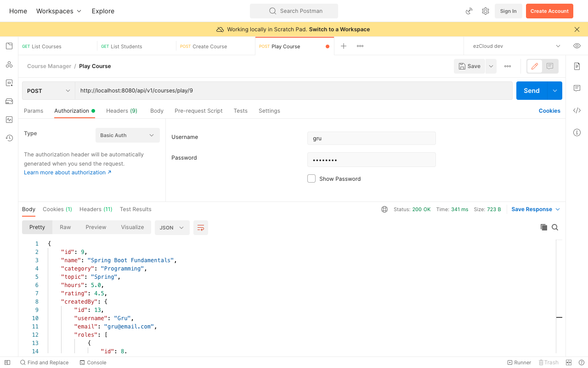The image size is (588, 368).
Task: Open the Tests tab
Action: click(241, 111)
